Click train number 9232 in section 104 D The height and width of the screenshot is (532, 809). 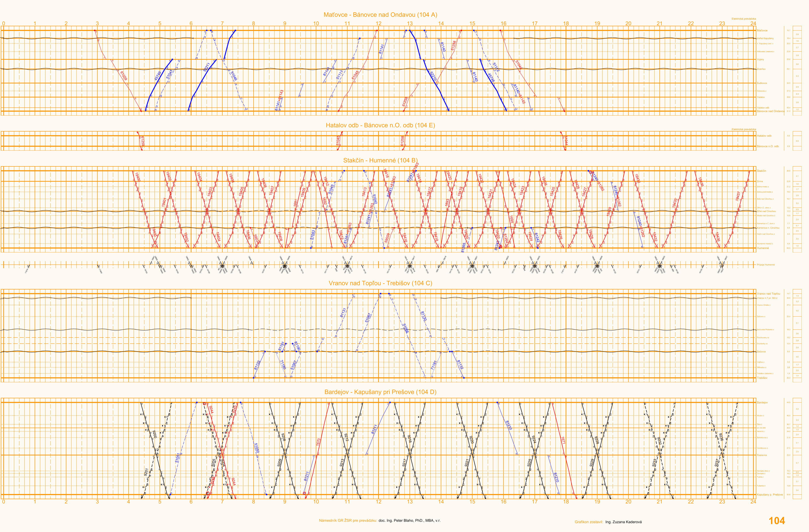[659, 441]
